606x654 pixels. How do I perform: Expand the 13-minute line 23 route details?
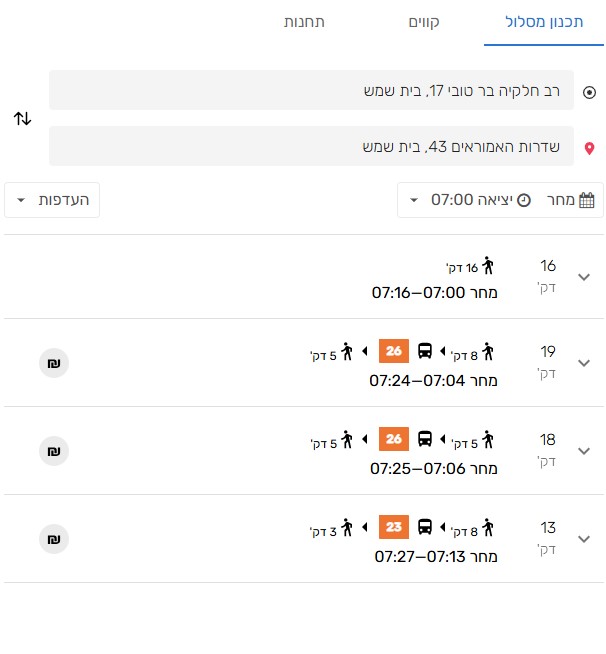click(x=585, y=539)
